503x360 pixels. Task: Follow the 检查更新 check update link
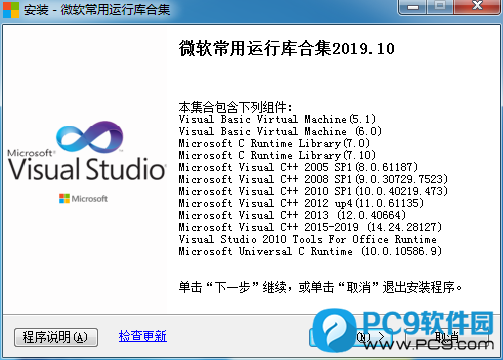coord(143,336)
